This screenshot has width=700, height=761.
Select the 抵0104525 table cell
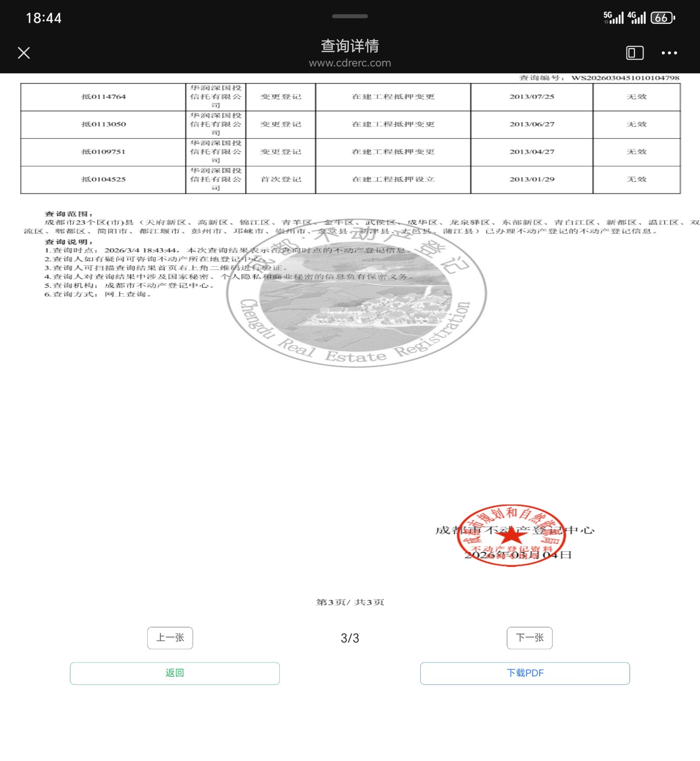pos(103,179)
